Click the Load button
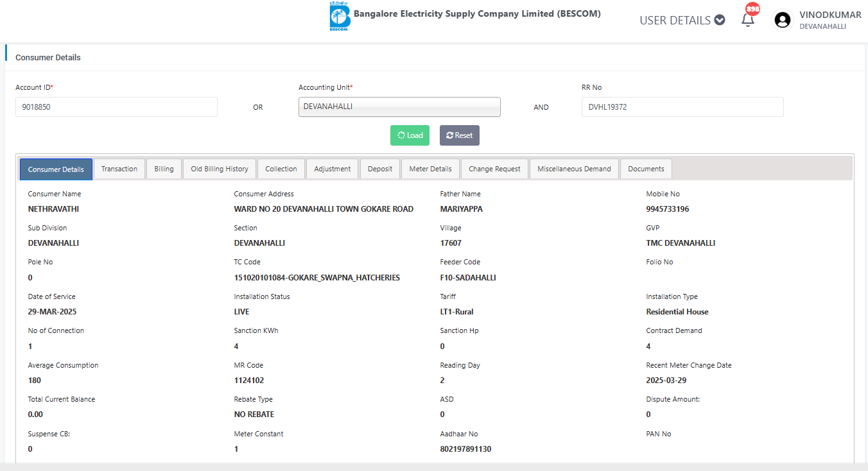868x471 pixels. (410, 135)
